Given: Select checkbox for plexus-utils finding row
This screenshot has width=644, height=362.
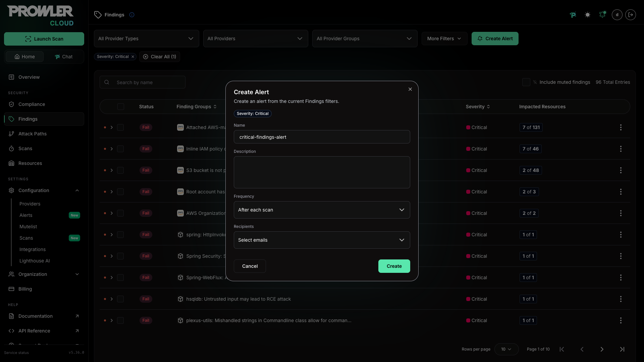Looking at the screenshot, I should point(120,320).
